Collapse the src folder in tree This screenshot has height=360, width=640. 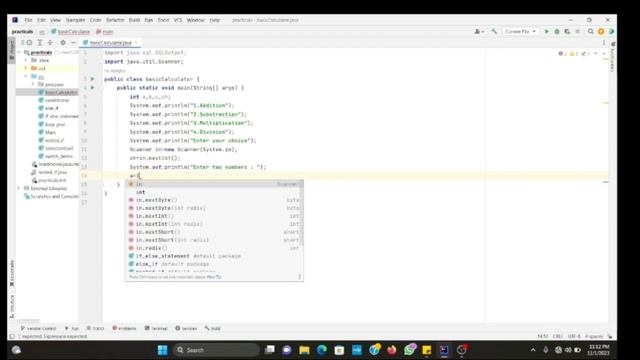pyautogui.click(x=26, y=76)
